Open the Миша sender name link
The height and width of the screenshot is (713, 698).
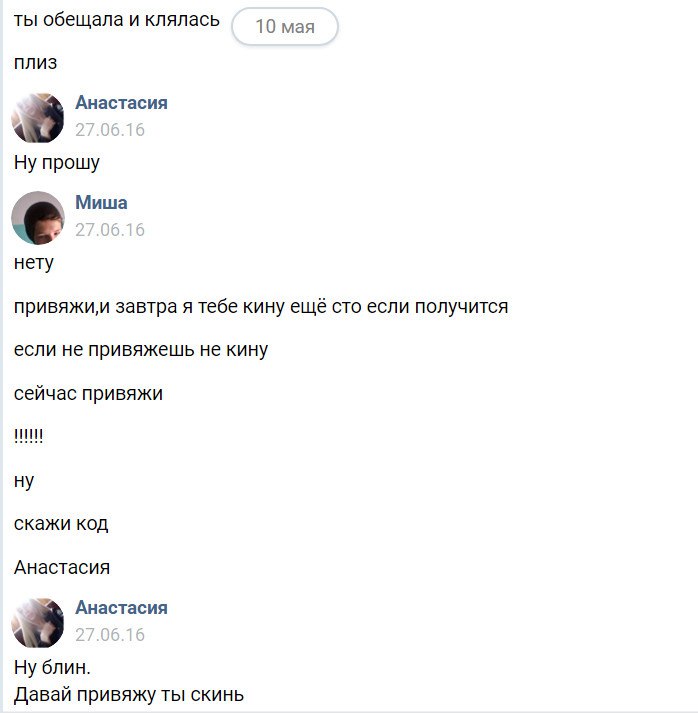(101, 203)
